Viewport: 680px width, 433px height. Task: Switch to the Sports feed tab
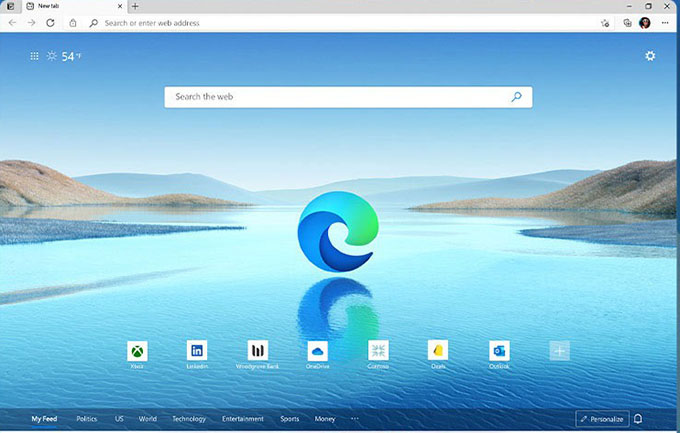289,419
